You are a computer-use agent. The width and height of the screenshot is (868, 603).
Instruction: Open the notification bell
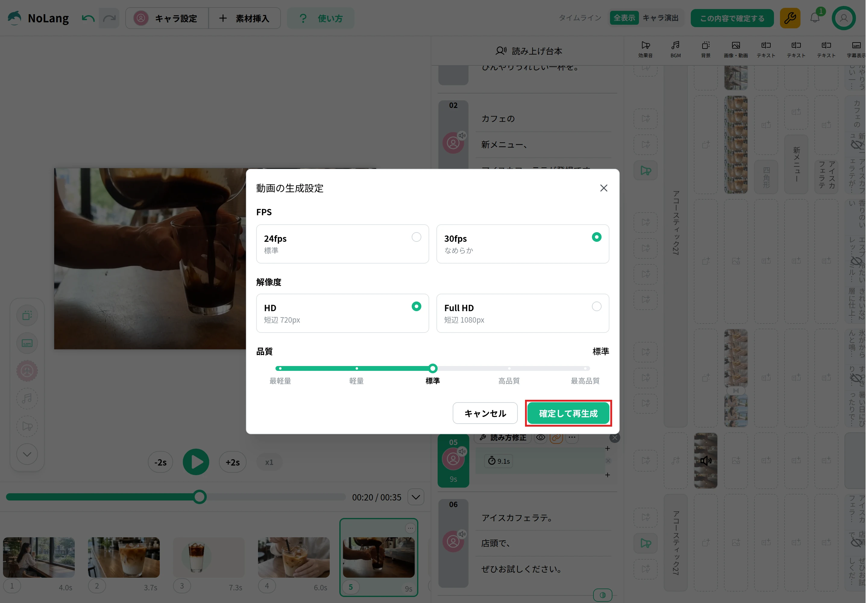coord(815,18)
